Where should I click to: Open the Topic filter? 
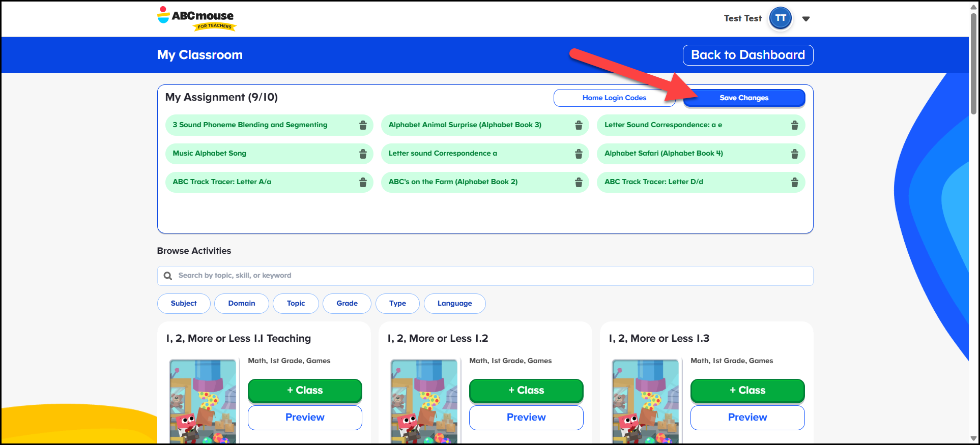pos(296,304)
